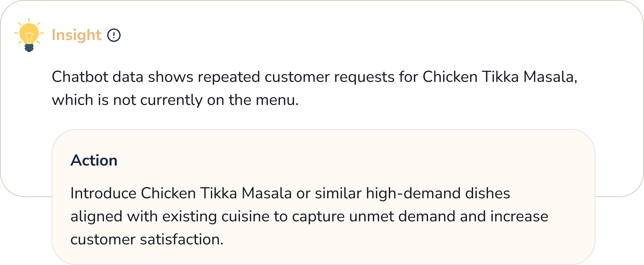Click the word "menu." in the insight
Screen dimensions: 644x265
click(277, 100)
